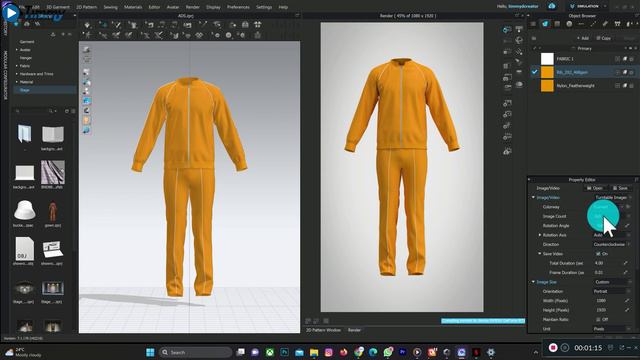
Task: Toggle the Save Video On checkbox
Action: (598, 254)
